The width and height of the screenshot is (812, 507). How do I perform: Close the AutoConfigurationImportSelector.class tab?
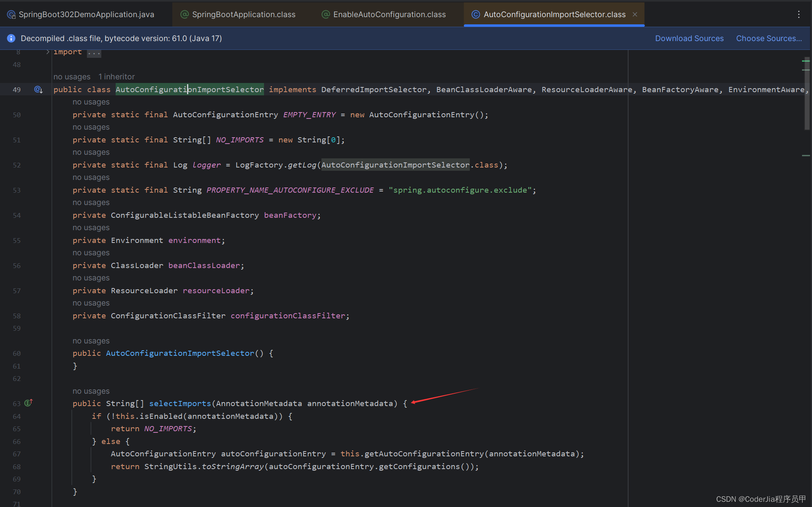(635, 14)
